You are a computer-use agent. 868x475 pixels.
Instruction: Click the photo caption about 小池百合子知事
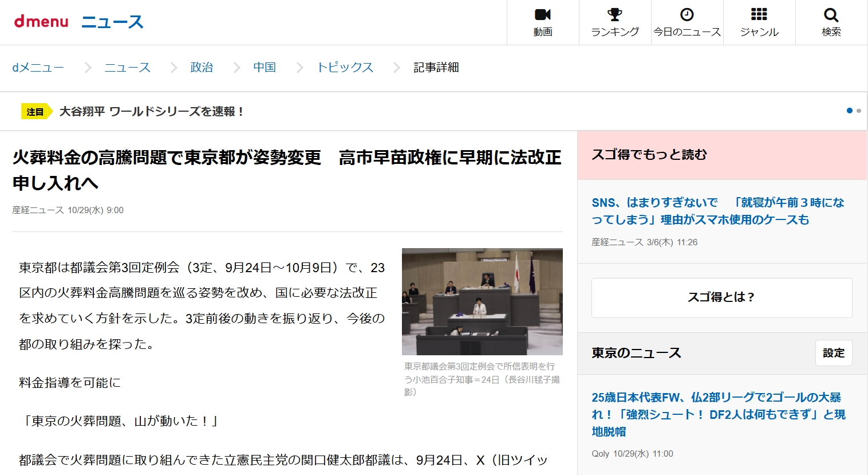[482, 379]
